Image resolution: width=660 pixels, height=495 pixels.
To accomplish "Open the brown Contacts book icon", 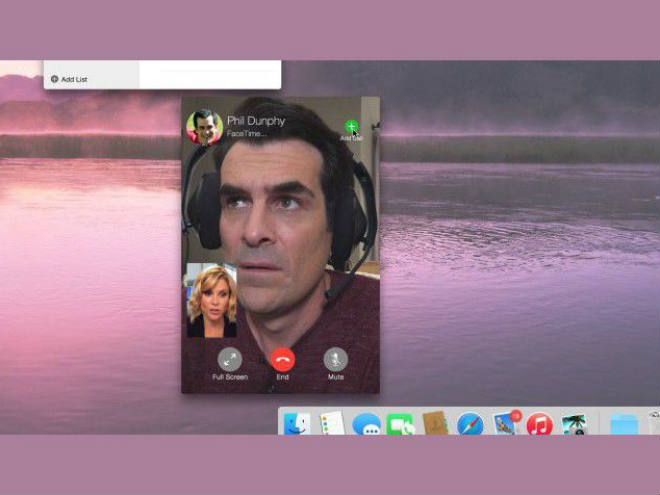I will point(434,424).
